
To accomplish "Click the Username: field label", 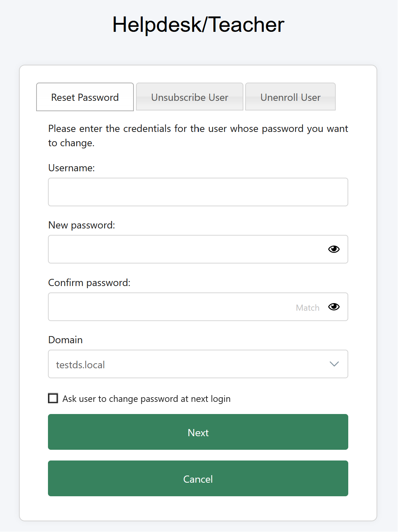I will click(72, 168).
